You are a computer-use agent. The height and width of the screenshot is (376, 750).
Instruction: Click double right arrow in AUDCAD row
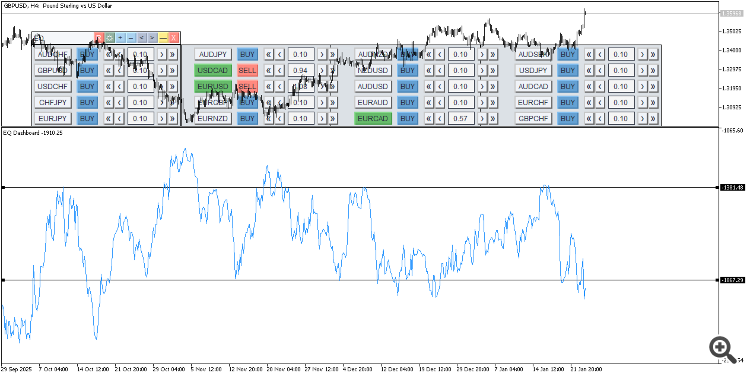[x=653, y=87]
